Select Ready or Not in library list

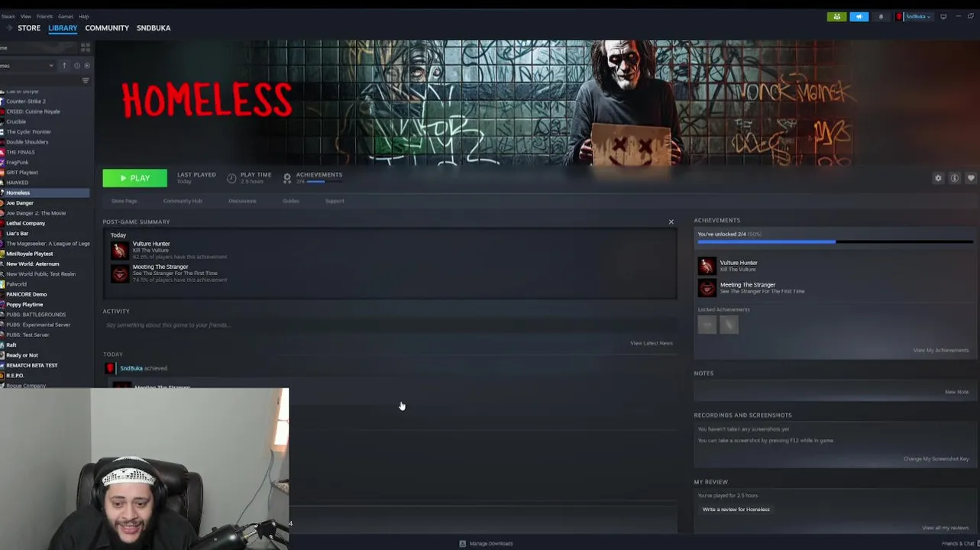click(22, 355)
